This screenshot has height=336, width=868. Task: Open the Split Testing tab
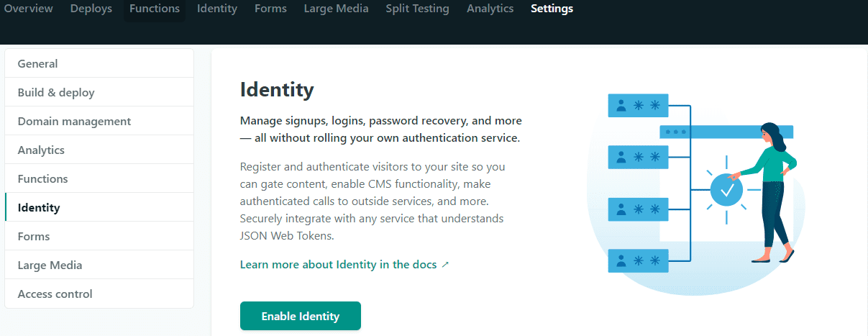point(417,9)
